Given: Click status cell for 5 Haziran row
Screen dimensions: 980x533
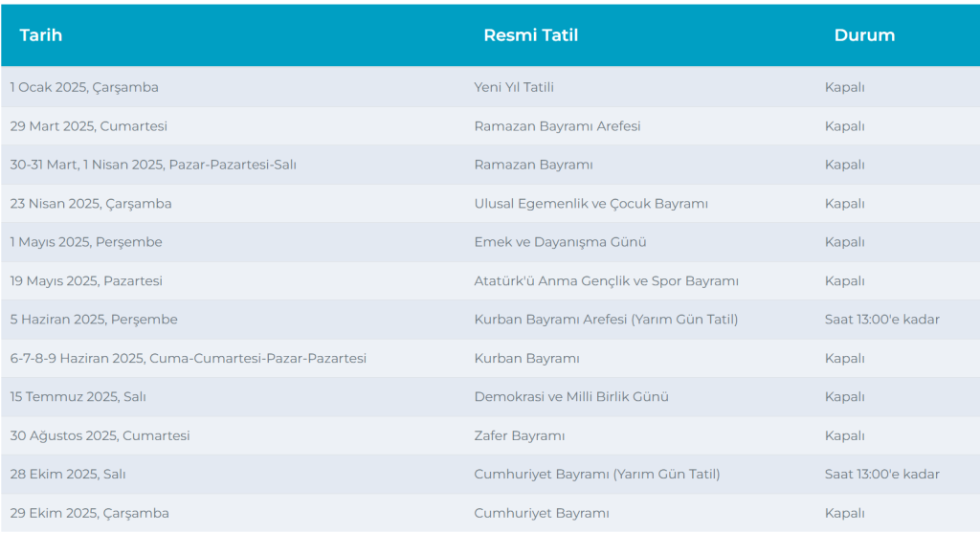Looking at the screenshot, I should 881,320.
